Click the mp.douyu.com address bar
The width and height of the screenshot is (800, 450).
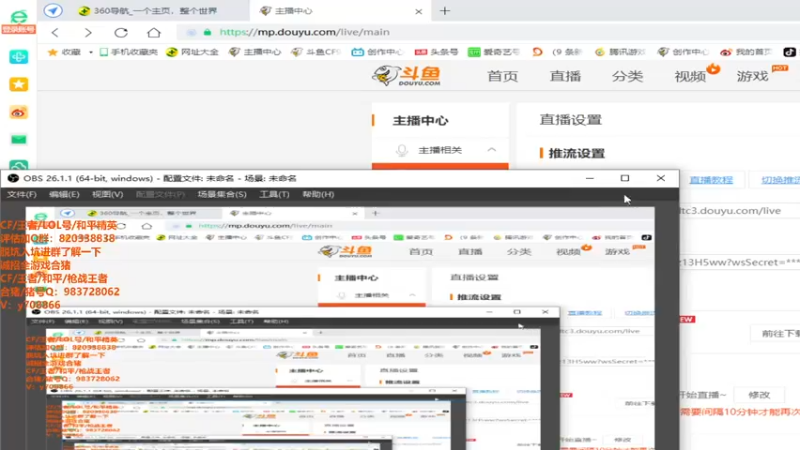point(487,32)
